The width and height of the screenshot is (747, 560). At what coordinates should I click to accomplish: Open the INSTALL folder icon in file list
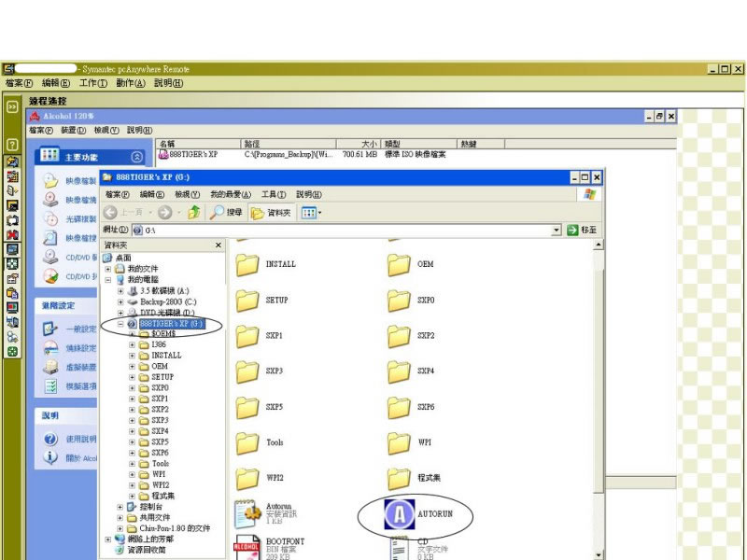point(247,265)
